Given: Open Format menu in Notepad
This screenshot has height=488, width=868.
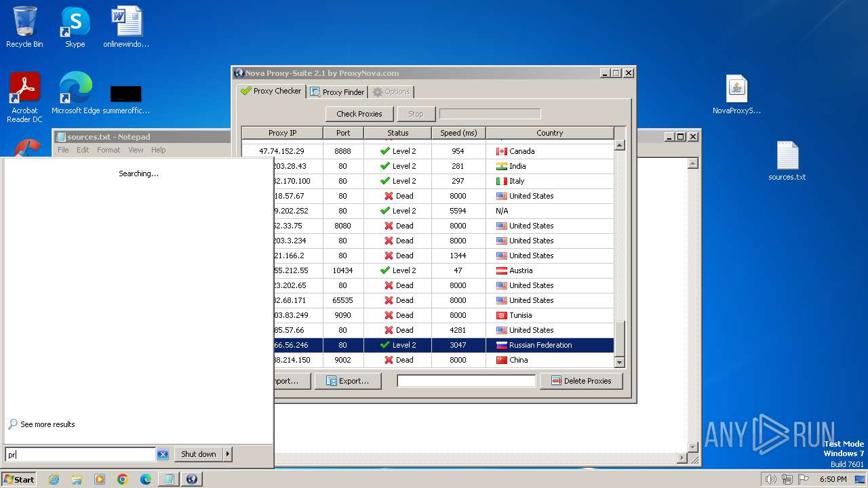Looking at the screenshot, I should pyautogui.click(x=108, y=150).
